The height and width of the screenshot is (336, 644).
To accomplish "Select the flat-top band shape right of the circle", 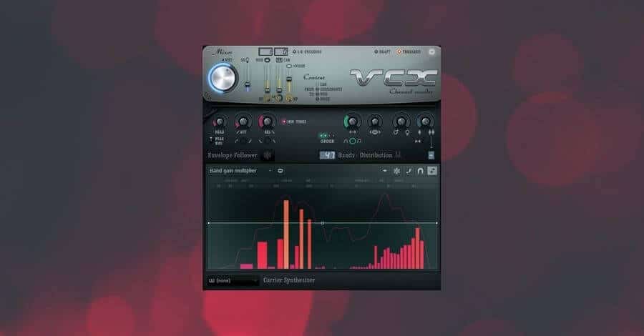I will (x=359, y=141).
